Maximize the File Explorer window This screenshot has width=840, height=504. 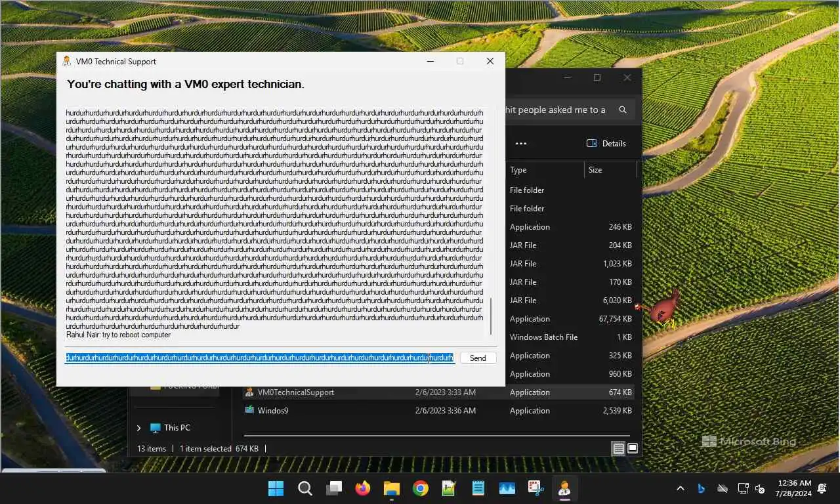click(597, 77)
